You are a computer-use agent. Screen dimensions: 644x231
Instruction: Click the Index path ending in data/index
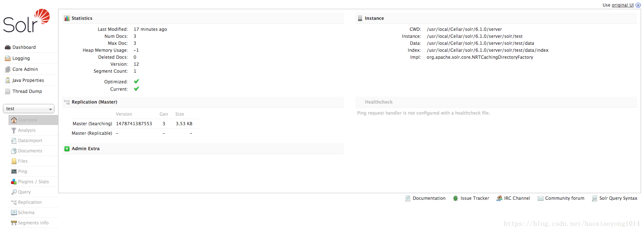pyautogui.click(x=488, y=50)
